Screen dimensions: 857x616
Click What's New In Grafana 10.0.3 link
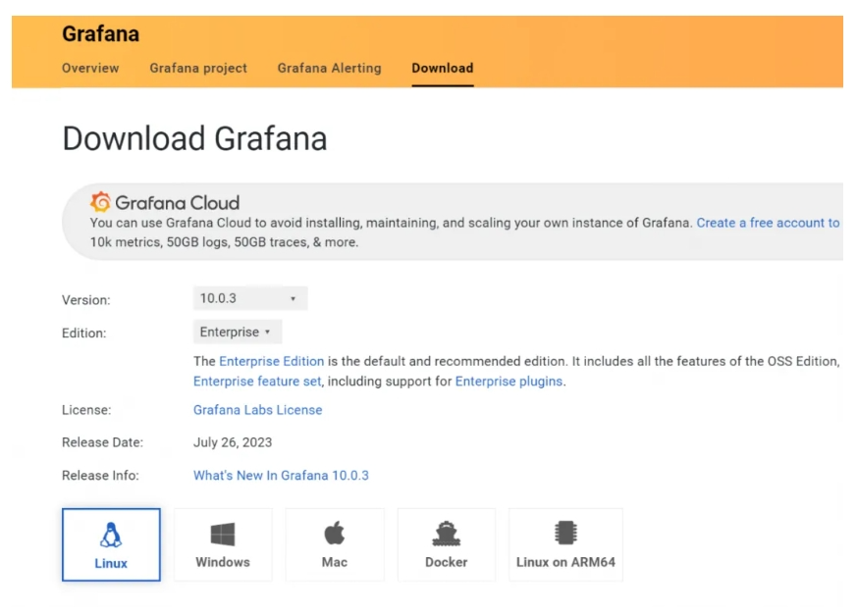tap(281, 476)
